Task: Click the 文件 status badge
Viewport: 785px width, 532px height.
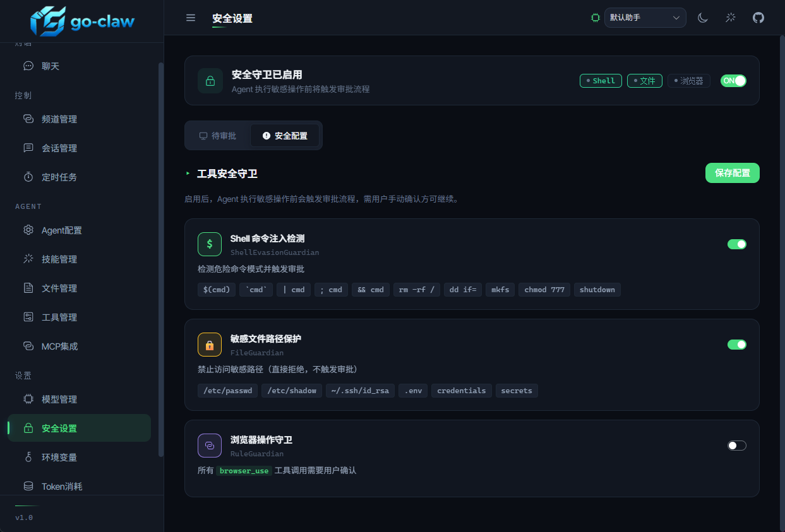Action: click(x=645, y=81)
